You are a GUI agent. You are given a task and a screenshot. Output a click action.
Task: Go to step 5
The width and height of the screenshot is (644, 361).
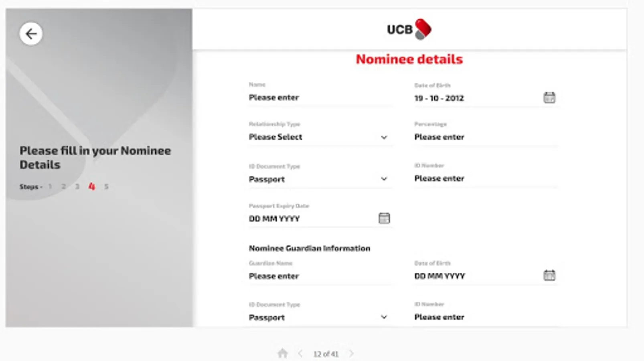click(106, 187)
